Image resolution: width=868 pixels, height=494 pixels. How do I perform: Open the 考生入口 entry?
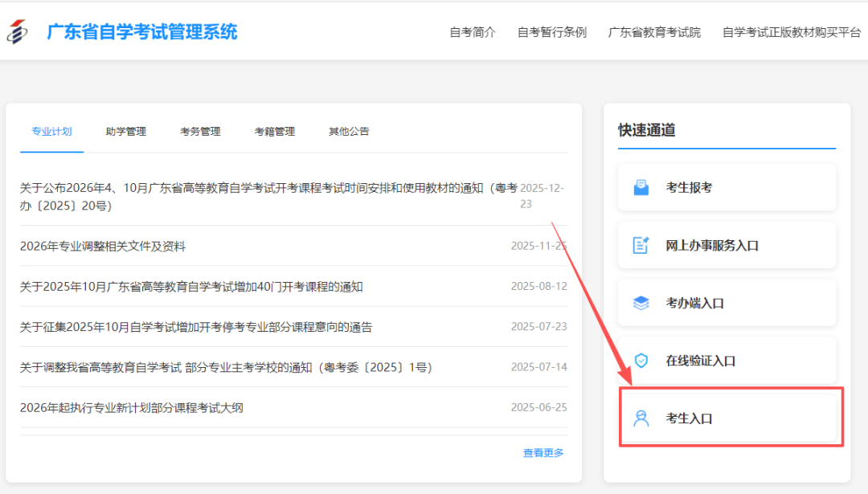click(x=727, y=418)
